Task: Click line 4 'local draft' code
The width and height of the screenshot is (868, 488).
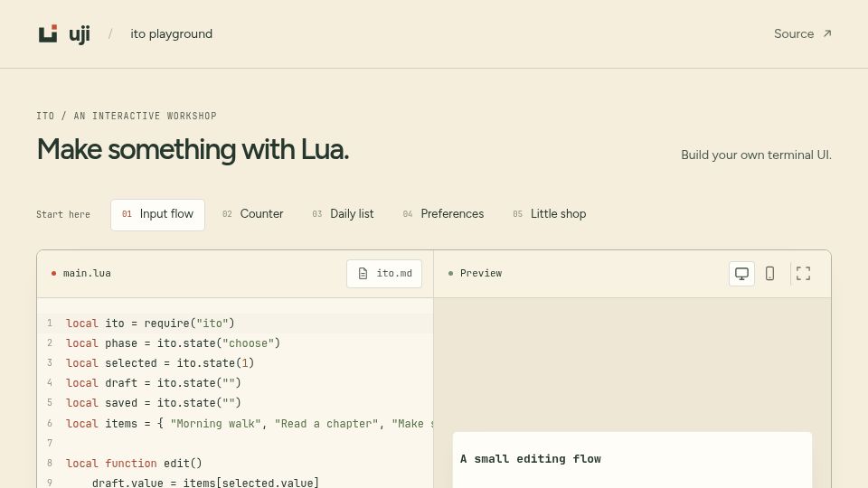Action: point(154,383)
